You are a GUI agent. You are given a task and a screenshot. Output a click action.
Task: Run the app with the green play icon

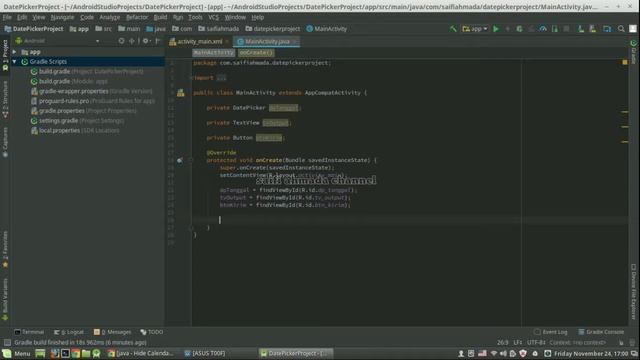(x=496, y=29)
